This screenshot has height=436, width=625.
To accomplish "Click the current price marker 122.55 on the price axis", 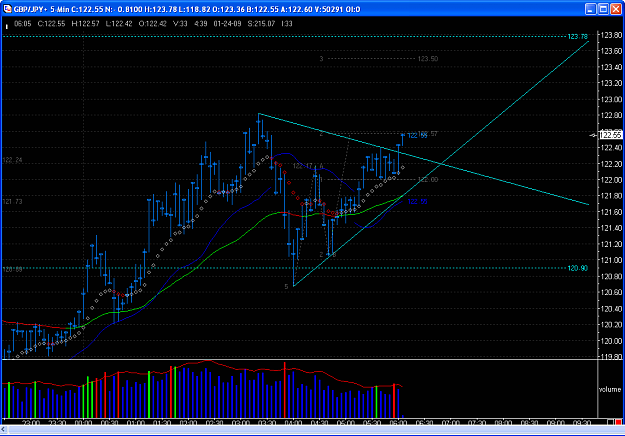I will coord(611,135).
